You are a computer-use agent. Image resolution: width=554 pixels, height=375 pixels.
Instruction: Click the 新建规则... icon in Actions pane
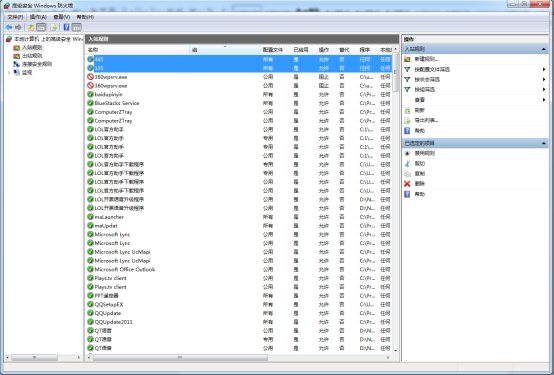coord(407,59)
